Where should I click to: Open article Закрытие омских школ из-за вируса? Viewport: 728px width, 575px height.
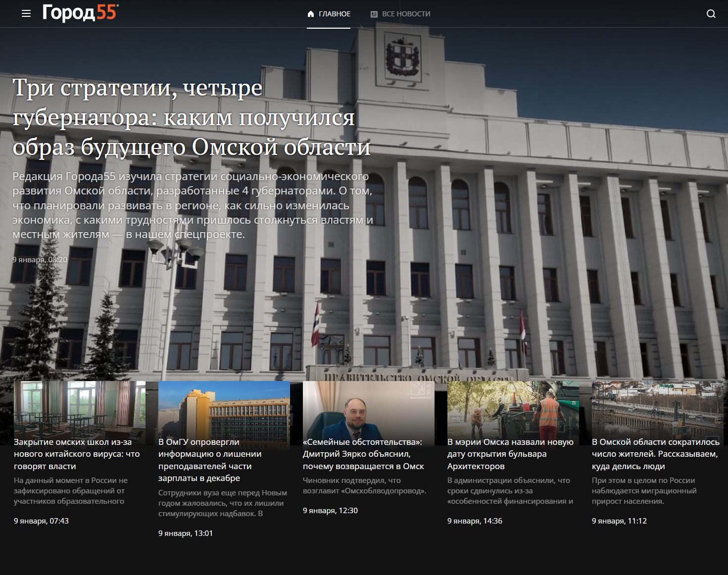pos(77,454)
